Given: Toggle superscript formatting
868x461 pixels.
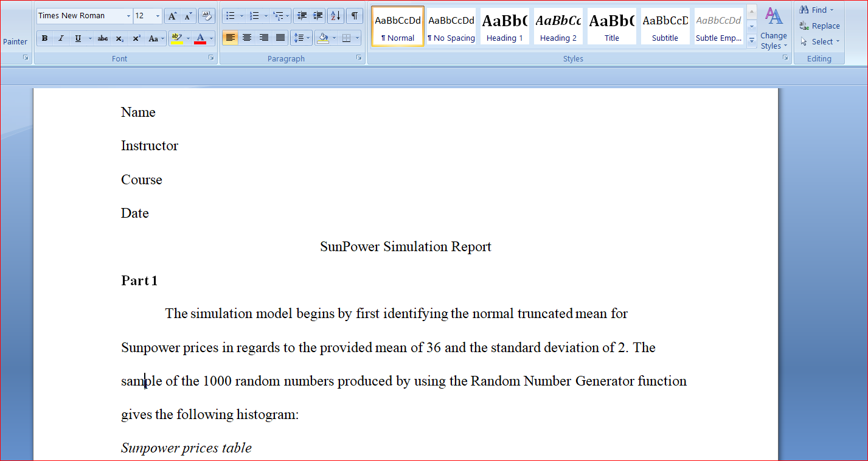Looking at the screenshot, I should (137, 38).
